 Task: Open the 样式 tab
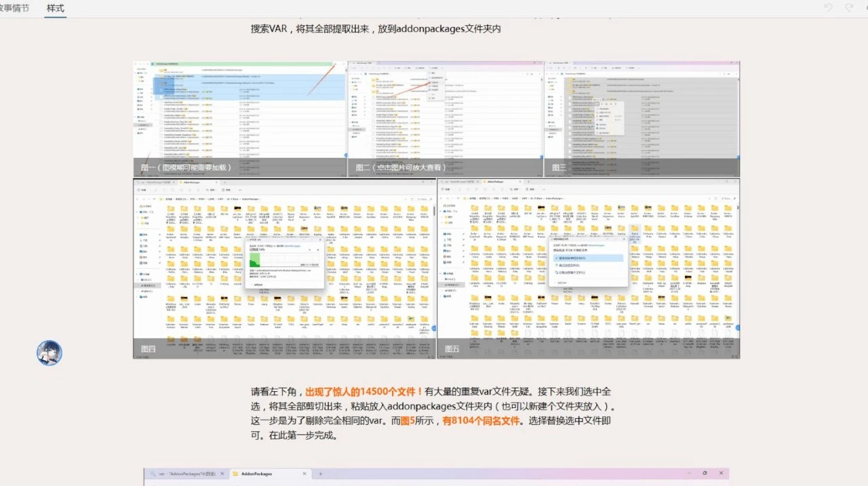point(56,9)
